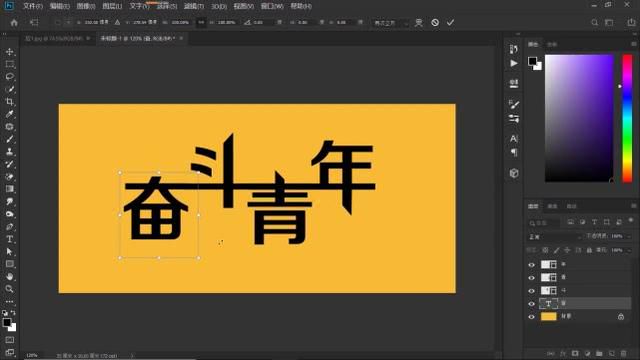Select the Eyedropper tool
The image size is (640, 360).
coord(10,114)
